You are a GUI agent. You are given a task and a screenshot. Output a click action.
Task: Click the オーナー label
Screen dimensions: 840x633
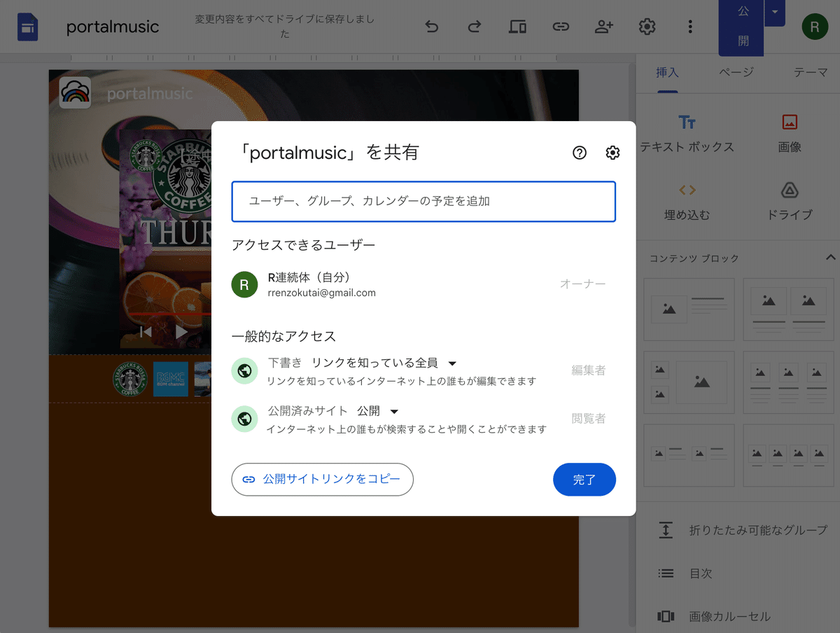point(582,284)
